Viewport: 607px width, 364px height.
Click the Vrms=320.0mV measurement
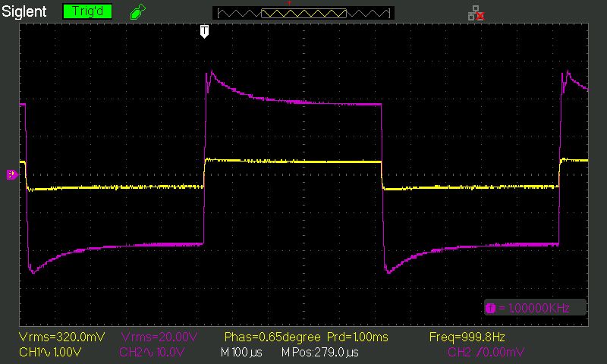[x=62, y=337]
